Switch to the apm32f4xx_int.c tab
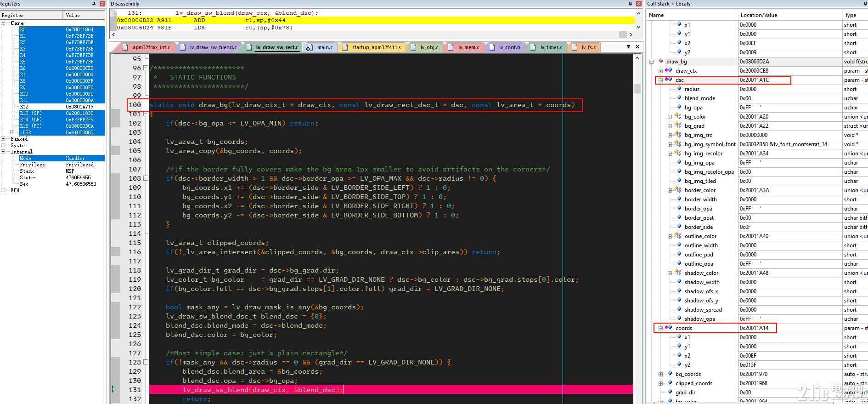The height and width of the screenshot is (404, 868). click(147, 47)
